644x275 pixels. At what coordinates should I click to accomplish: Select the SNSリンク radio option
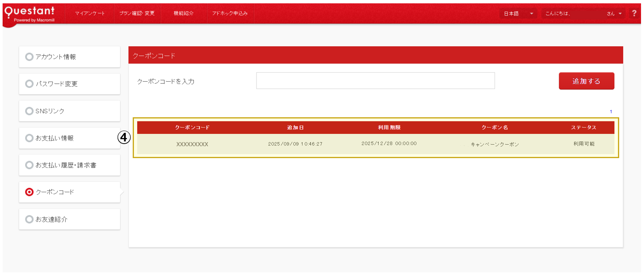29,111
